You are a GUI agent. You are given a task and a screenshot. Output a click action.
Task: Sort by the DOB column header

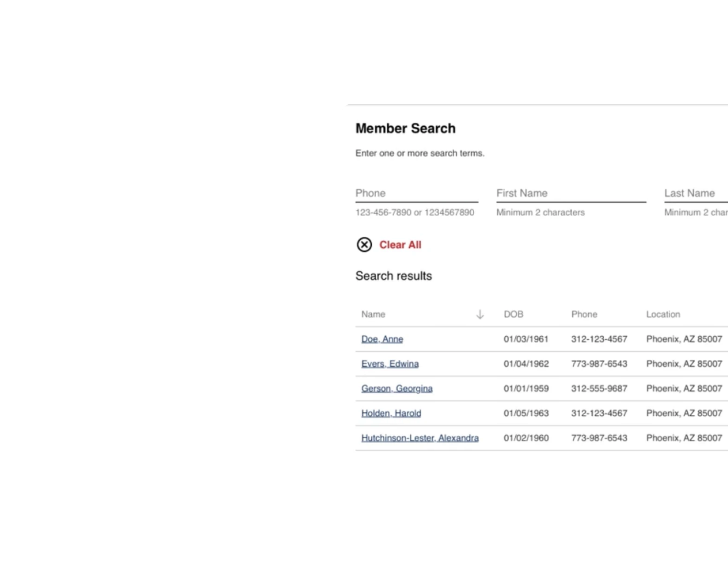(513, 315)
